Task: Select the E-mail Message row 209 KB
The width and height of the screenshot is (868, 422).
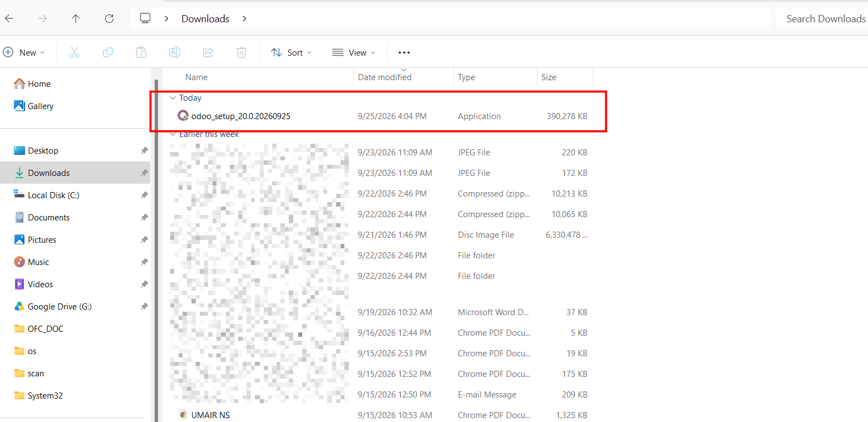Action: pos(380,395)
